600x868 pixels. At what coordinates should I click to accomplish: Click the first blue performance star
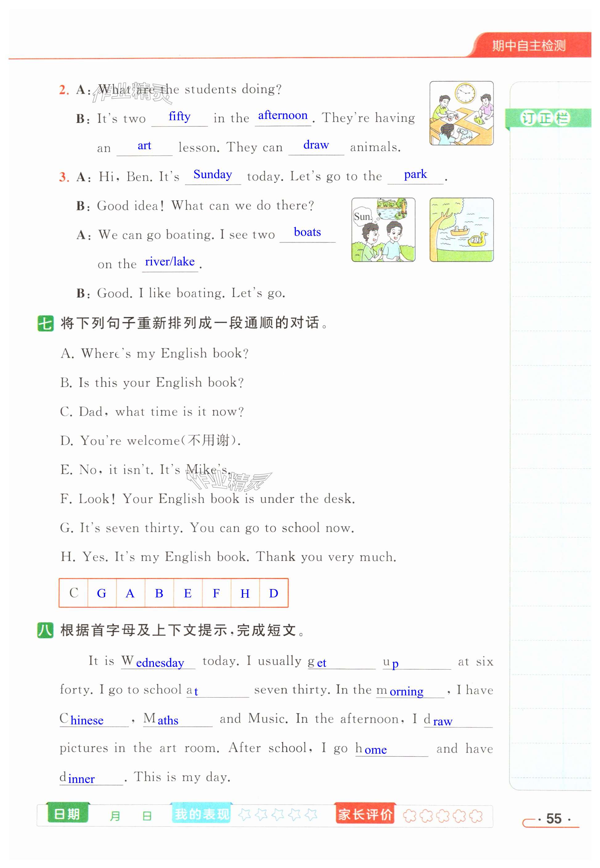(245, 814)
